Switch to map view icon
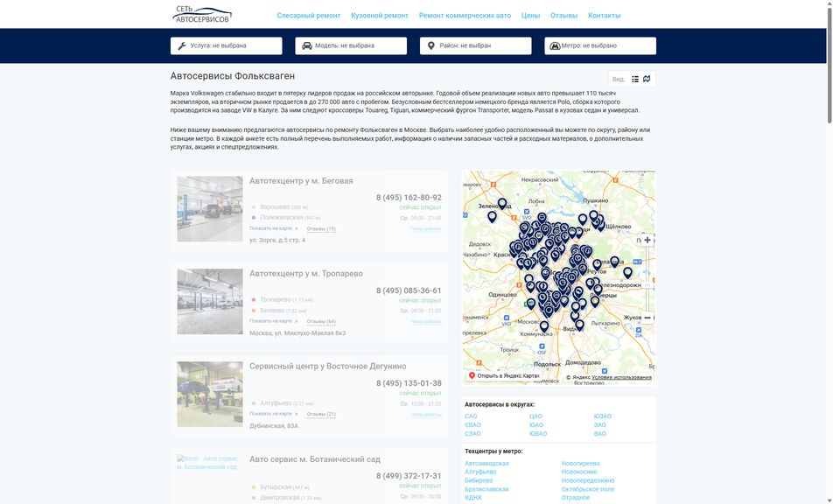 [647, 79]
